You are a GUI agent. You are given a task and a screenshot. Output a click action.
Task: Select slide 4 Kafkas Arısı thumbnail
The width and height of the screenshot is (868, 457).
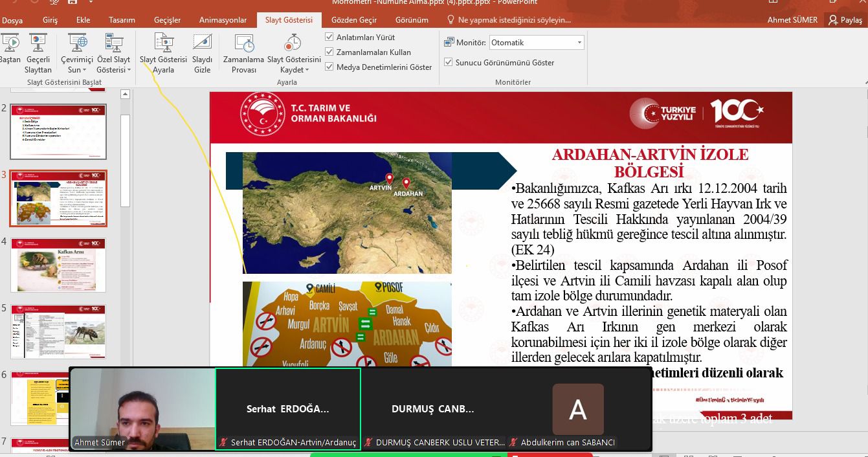pos(58,265)
